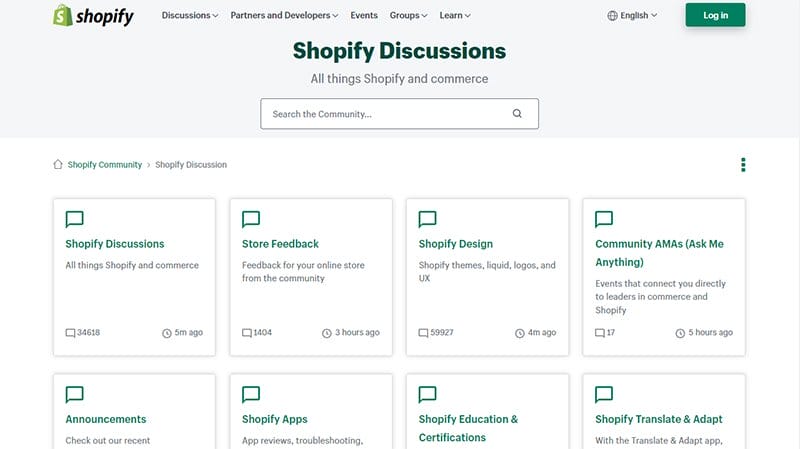The width and height of the screenshot is (800, 449).
Task: Click the 5m ago timestamp
Action: [189, 332]
